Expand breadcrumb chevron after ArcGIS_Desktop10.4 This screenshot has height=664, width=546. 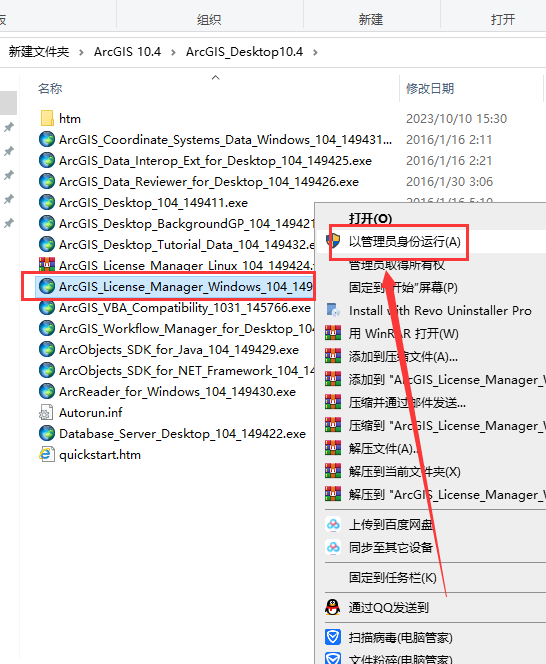pyautogui.click(x=315, y=52)
